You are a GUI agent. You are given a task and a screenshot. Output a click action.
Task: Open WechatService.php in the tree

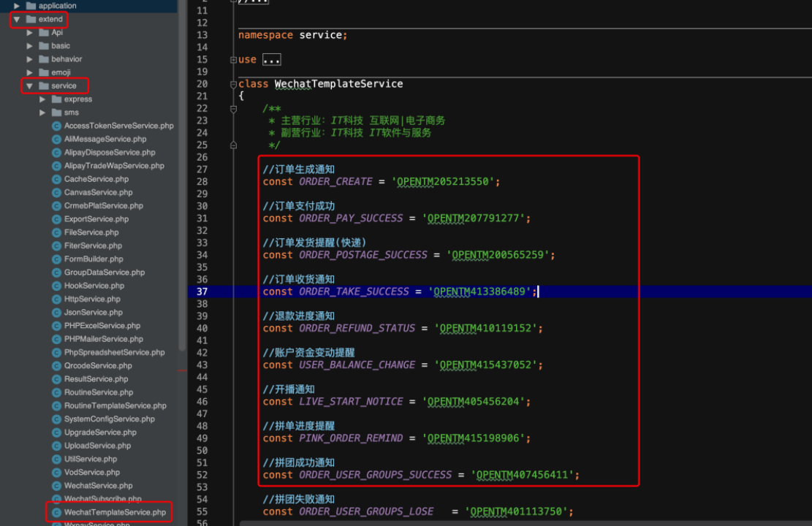coord(98,486)
